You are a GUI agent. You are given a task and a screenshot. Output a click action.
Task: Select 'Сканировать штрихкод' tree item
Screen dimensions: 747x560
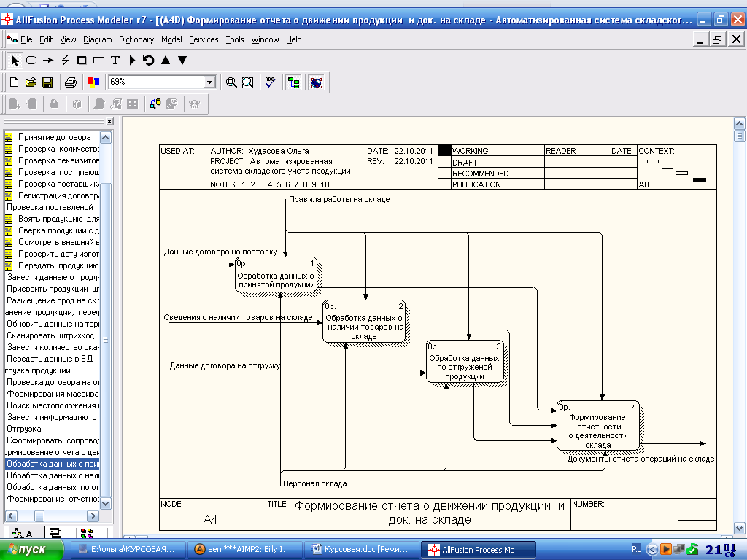point(50,335)
